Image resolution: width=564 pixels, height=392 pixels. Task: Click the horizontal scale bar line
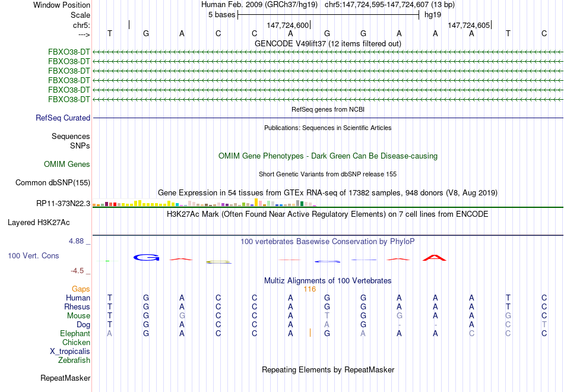328,15
